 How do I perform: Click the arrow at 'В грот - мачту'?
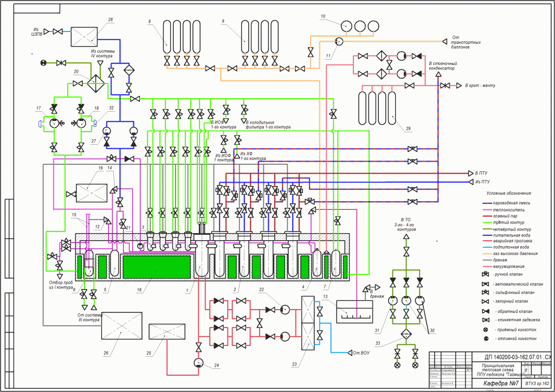459,86
